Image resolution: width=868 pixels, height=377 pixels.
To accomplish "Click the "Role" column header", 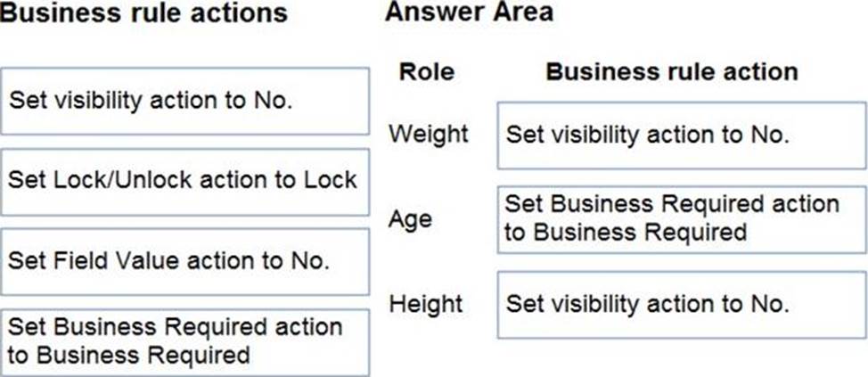I will point(426,73).
